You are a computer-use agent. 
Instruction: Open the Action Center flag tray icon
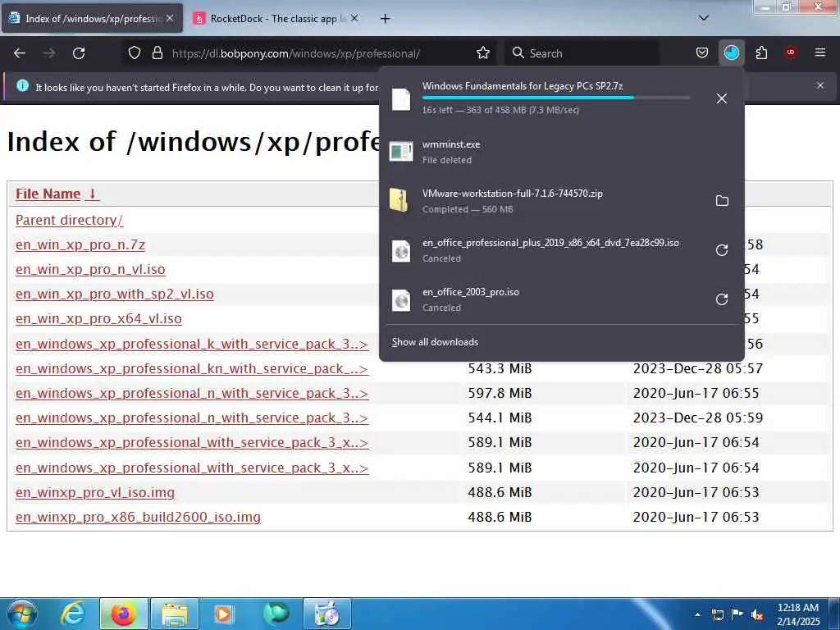pyautogui.click(x=737, y=614)
